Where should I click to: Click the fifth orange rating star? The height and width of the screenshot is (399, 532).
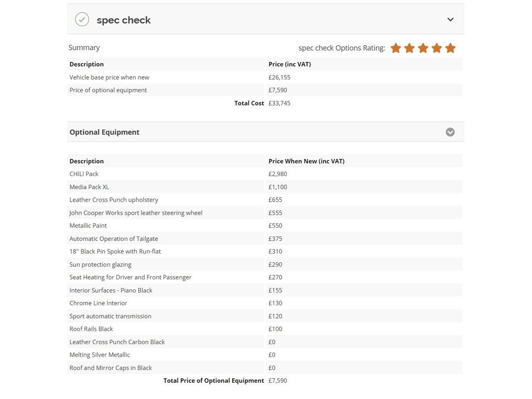click(450, 48)
